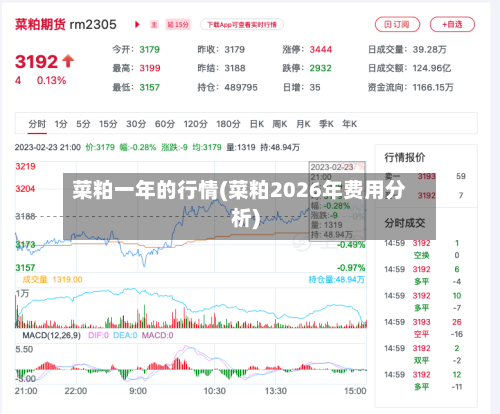This screenshot has width=500, height=414.
Task: Click the red play arrow beside rm2305
Action: coord(137,24)
